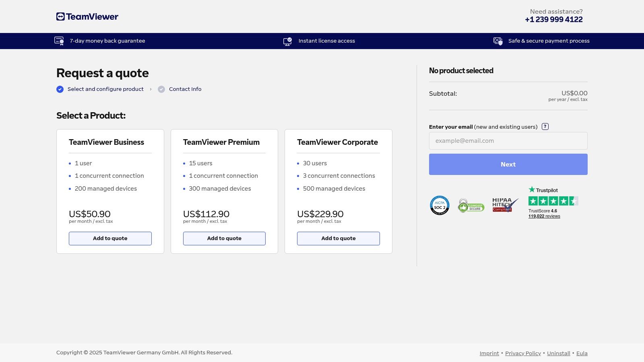The image size is (644, 362).
Task: Click the '3 concurrent connections' bullet
Action: (x=339, y=176)
